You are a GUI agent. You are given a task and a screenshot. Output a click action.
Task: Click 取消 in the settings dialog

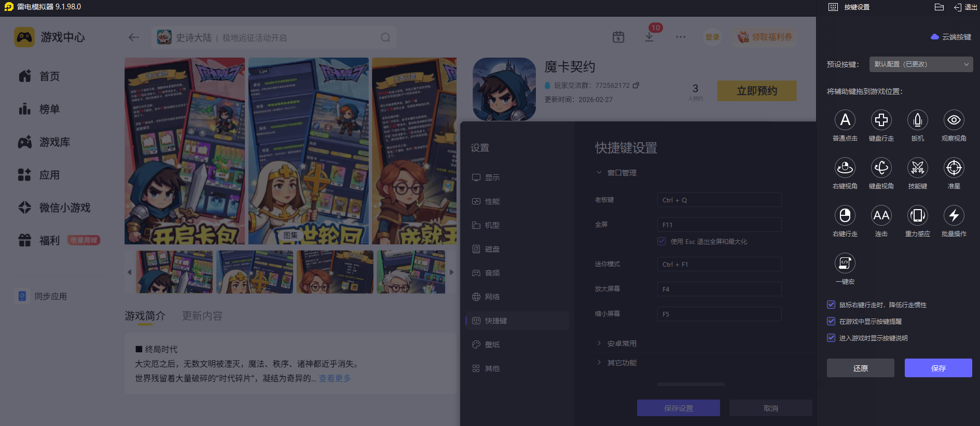(x=770, y=408)
